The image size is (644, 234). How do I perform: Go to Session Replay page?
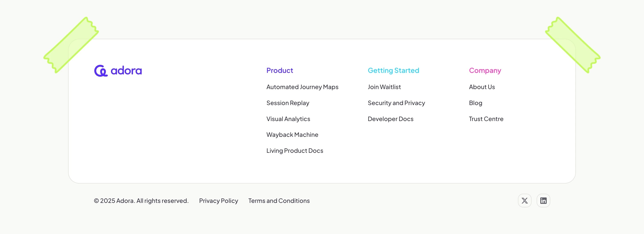point(287,103)
